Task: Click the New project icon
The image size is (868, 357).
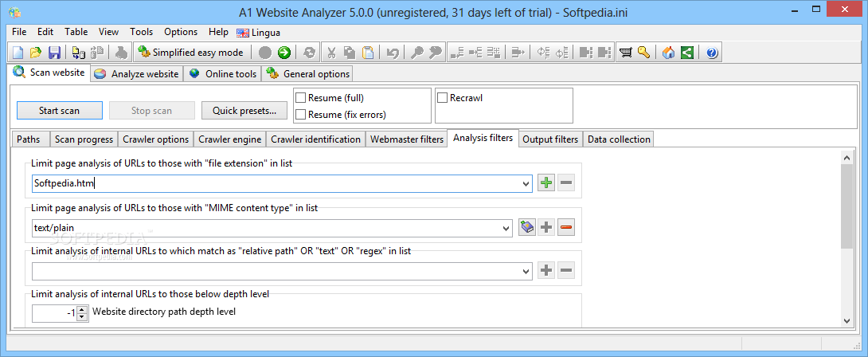Action: click(x=18, y=53)
